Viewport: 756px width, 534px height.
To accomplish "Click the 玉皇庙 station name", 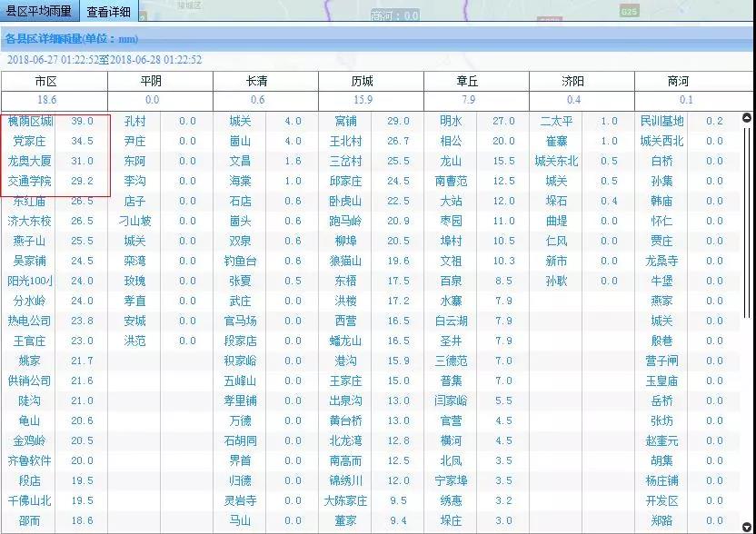I will point(662,381).
